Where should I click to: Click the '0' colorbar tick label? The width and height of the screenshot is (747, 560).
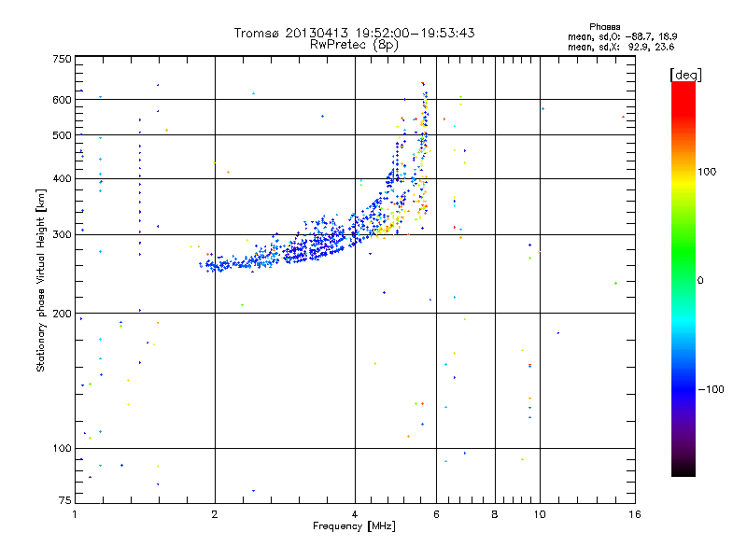click(x=700, y=281)
